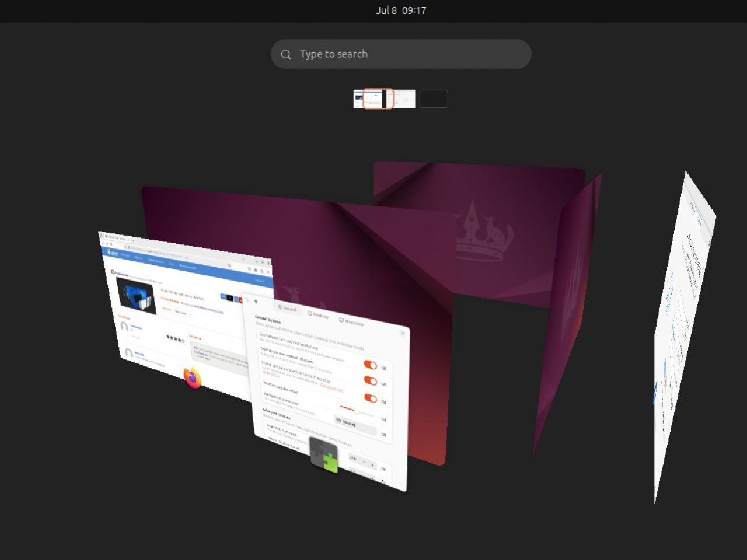Click the Firefox icon on the browser window

click(x=193, y=378)
